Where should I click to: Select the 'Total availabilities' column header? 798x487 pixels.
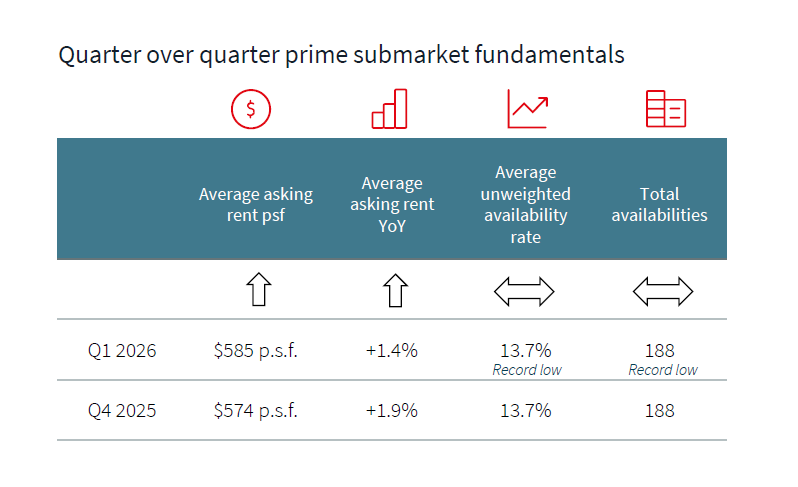(659, 204)
